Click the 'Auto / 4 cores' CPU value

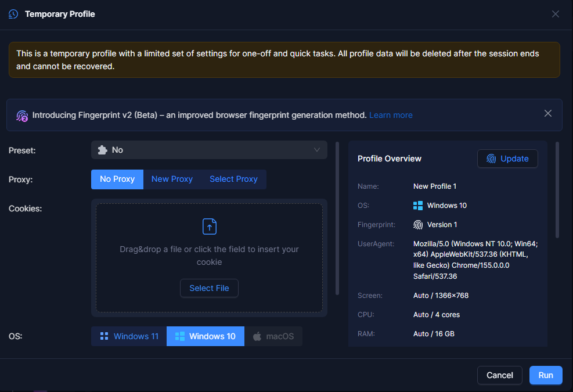point(437,315)
